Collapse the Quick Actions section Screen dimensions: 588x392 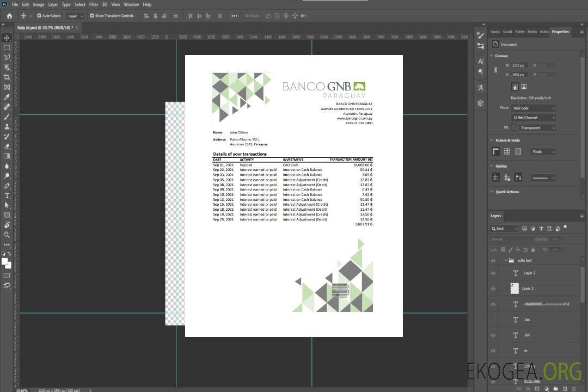click(x=492, y=192)
